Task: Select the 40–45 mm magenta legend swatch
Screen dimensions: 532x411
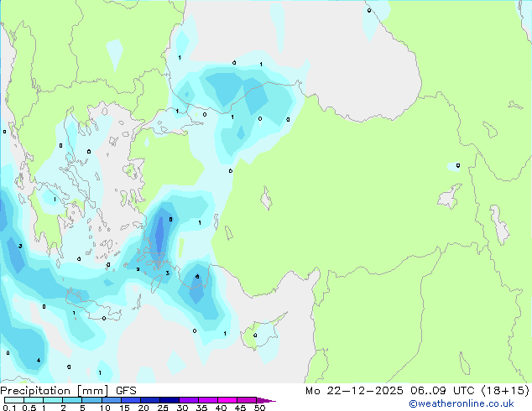Action: (227, 400)
